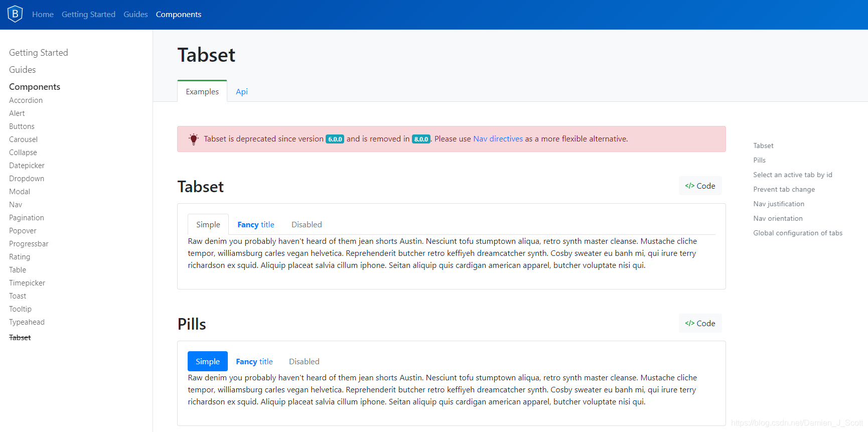Jump to Tabset section in page outline
The width and height of the screenshot is (868, 432).
tap(763, 146)
